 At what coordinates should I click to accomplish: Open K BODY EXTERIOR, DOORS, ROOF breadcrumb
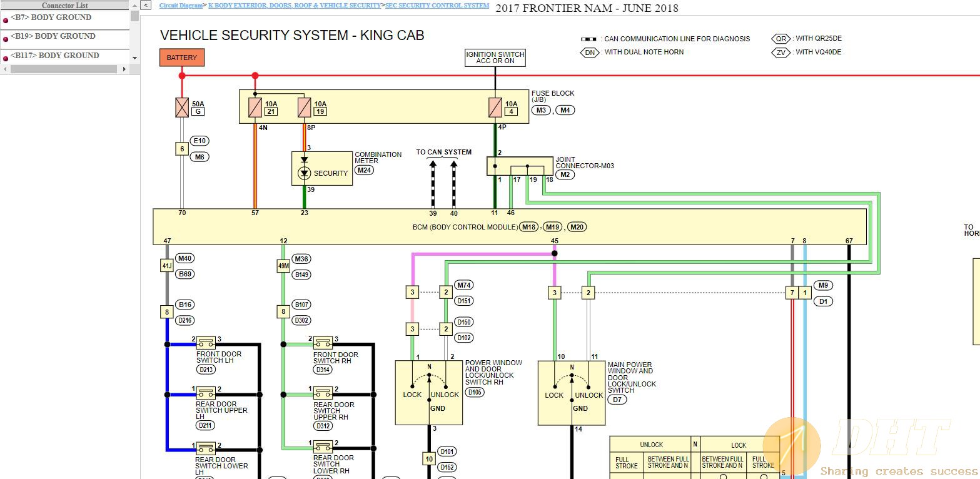tap(294, 5)
